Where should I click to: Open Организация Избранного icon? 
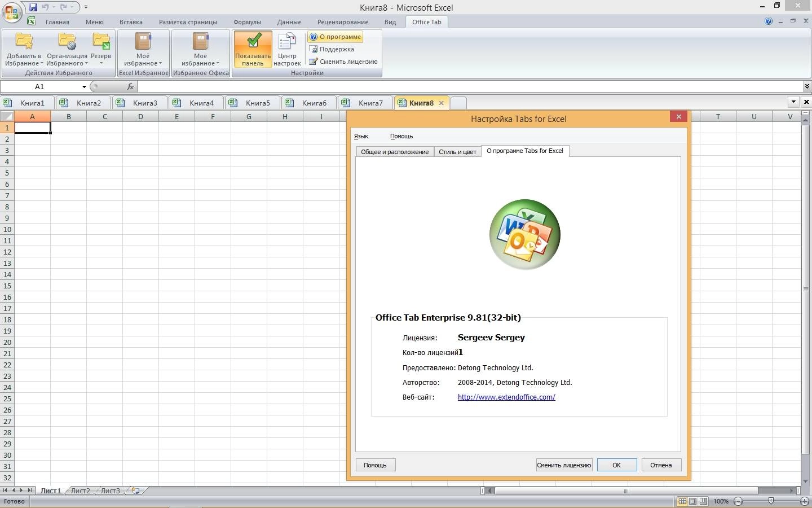[x=67, y=42]
